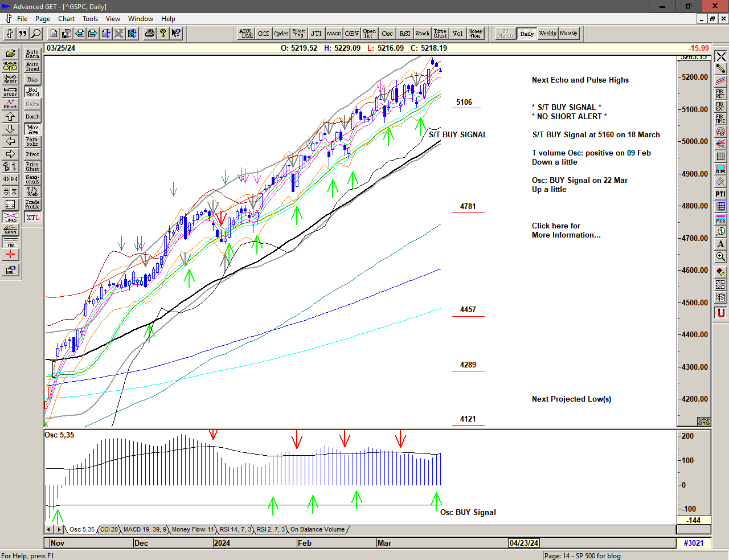Switch timeframe to Weekly
This screenshot has width=729, height=560.
pyautogui.click(x=547, y=34)
